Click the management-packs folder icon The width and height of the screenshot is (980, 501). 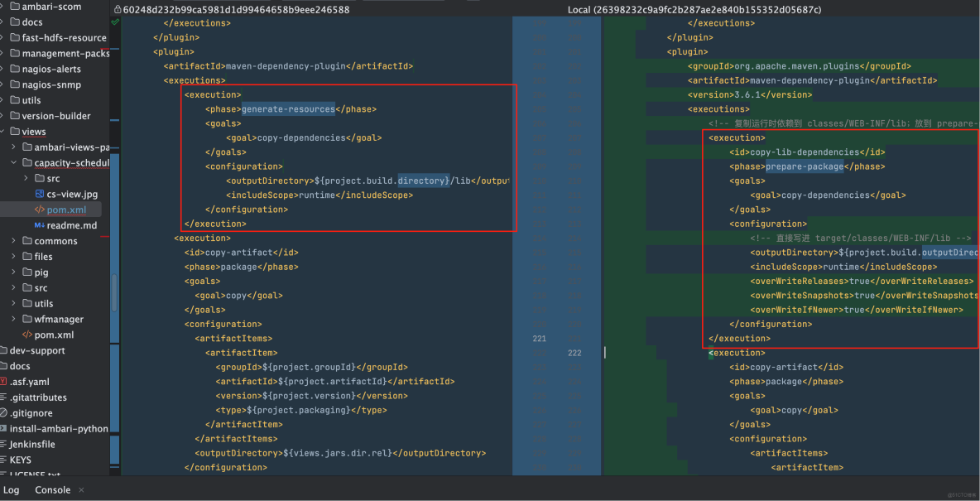(x=15, y=53)
